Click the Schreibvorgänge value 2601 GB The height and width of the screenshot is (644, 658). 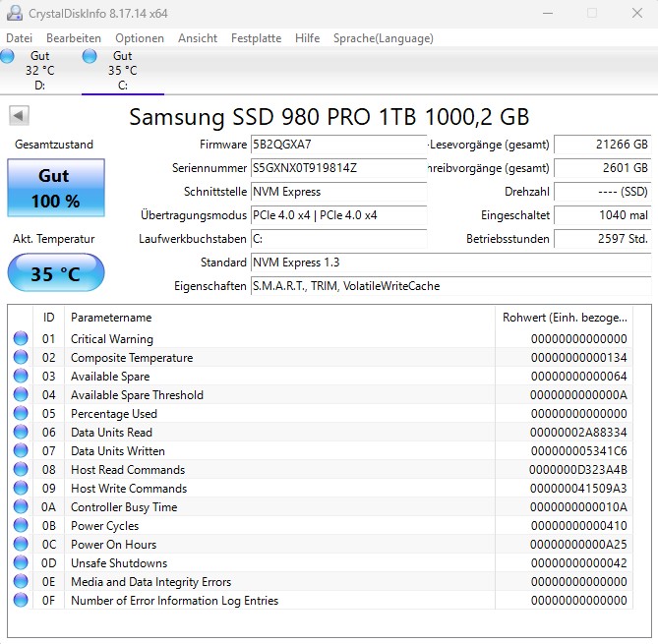[603, 168]
